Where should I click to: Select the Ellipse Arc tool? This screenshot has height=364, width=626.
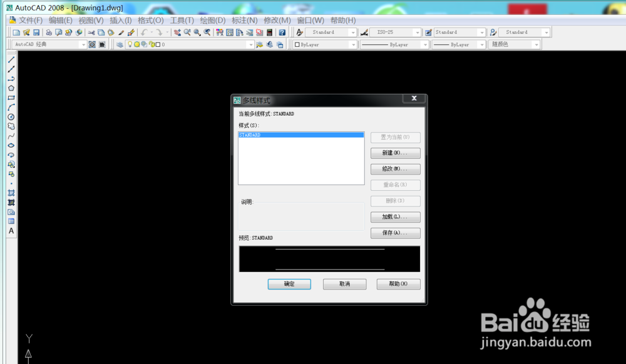point(11,154)
